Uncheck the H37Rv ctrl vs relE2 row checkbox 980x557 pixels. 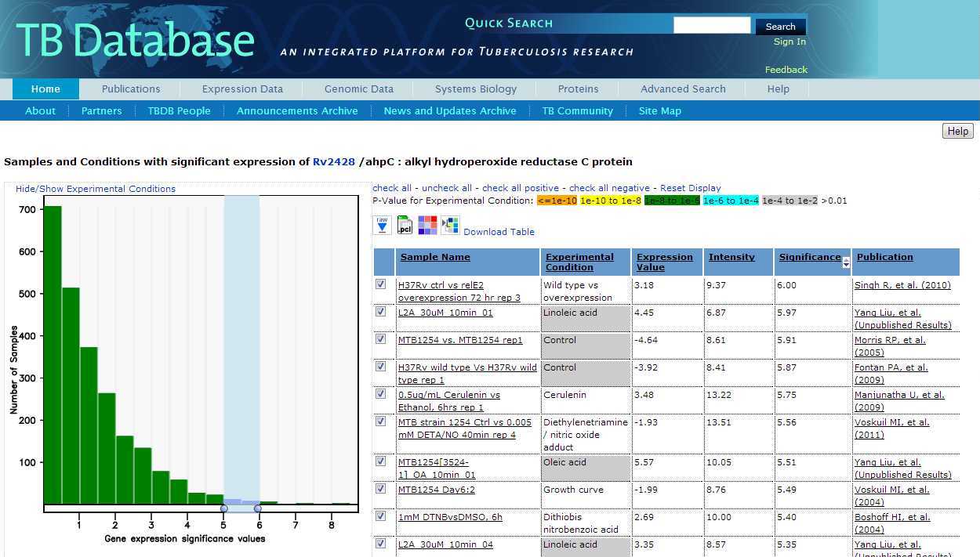click(380, 284)
